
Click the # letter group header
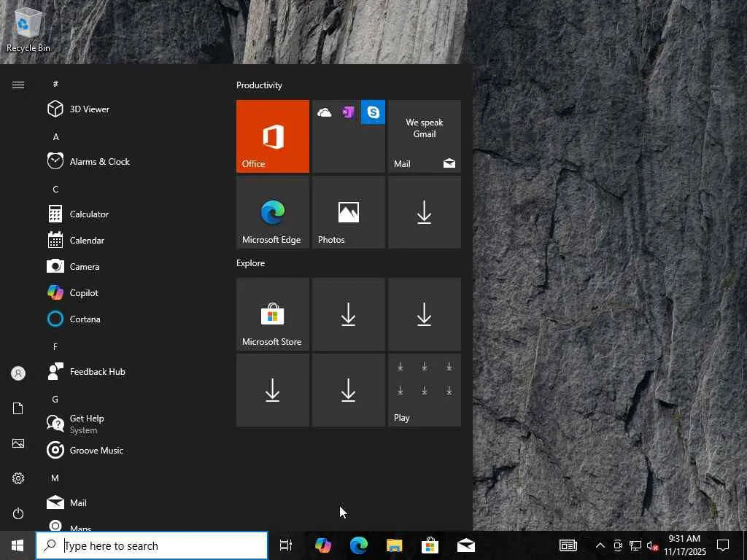click(55, 84)
